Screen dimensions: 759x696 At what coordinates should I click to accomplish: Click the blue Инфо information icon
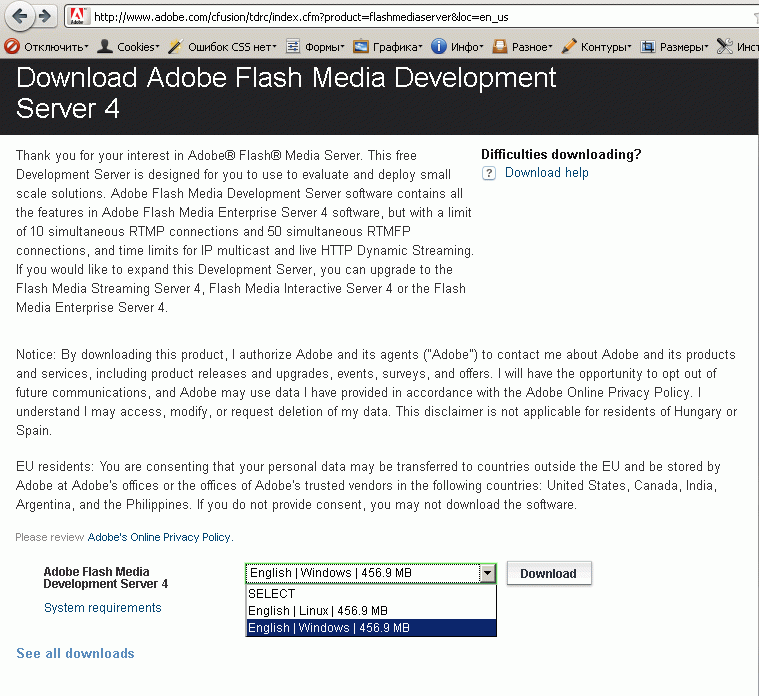tap(439, 46)
